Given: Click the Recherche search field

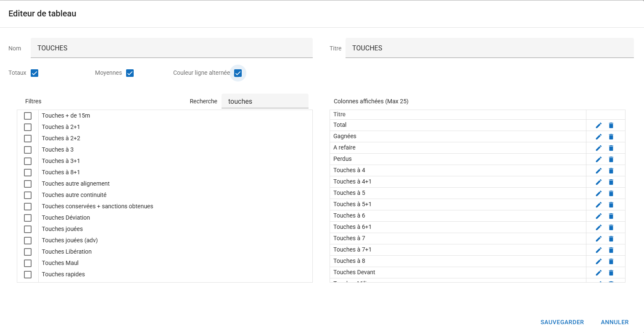Looking at the screenshot, I should click(265, 101).
